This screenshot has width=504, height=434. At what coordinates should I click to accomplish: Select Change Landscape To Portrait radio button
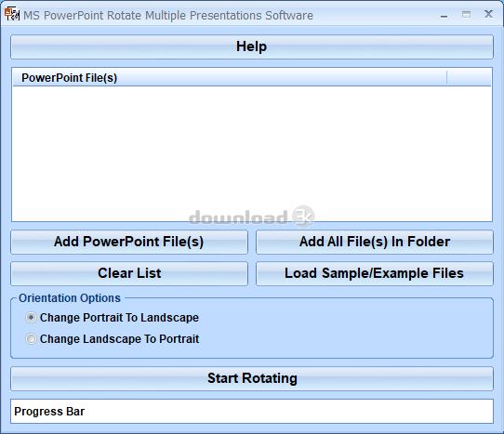pos(31,338)
